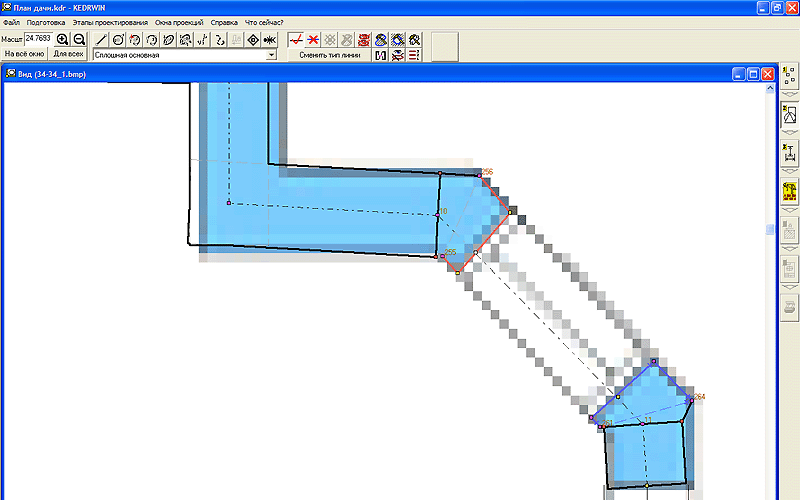Viewport: 800px width, 500px height.
Task: Select the crosshair target point tool
Action: pyautogui.click(x=252, y=40)
